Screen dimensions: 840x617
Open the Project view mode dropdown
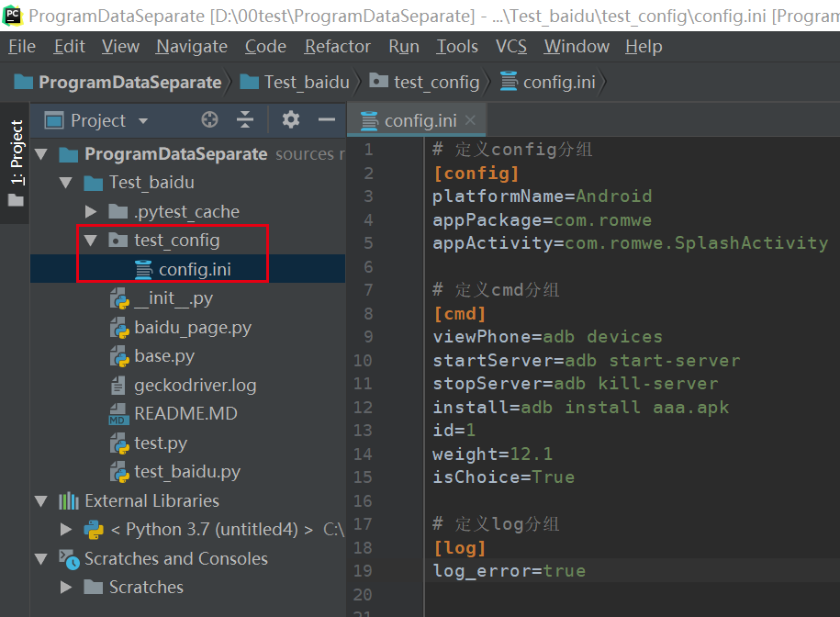click(x=142, y=120)
